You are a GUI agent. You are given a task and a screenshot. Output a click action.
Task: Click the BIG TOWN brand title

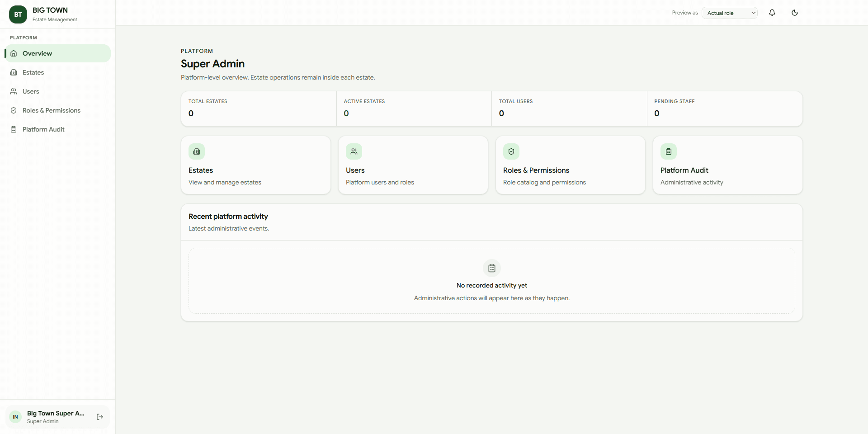50,10
